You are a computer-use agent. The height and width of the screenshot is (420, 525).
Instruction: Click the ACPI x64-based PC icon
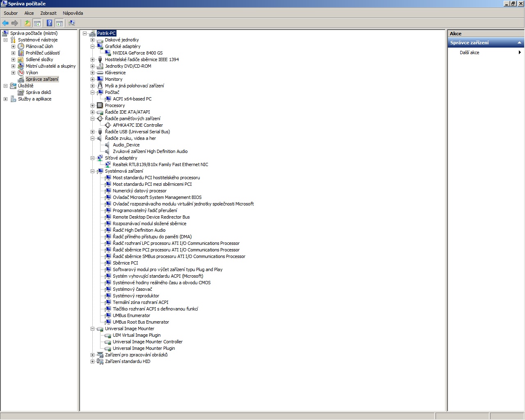click(x=108, y=99)
